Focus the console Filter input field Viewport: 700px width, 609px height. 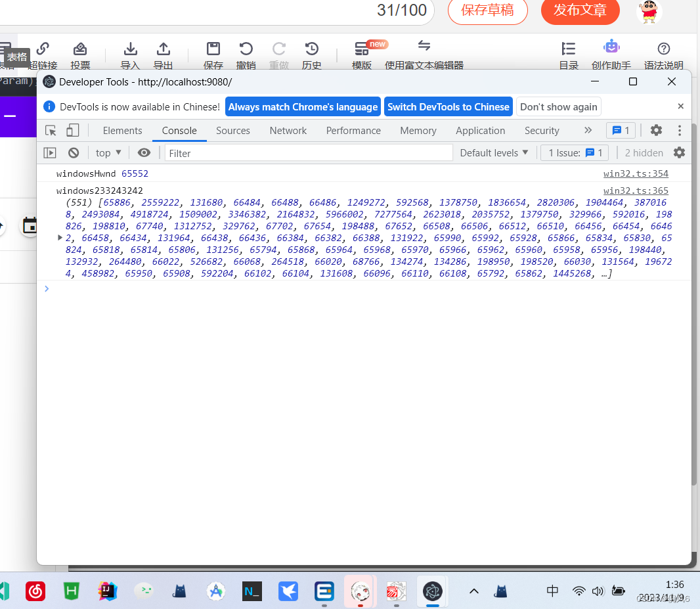click(309, 153)
